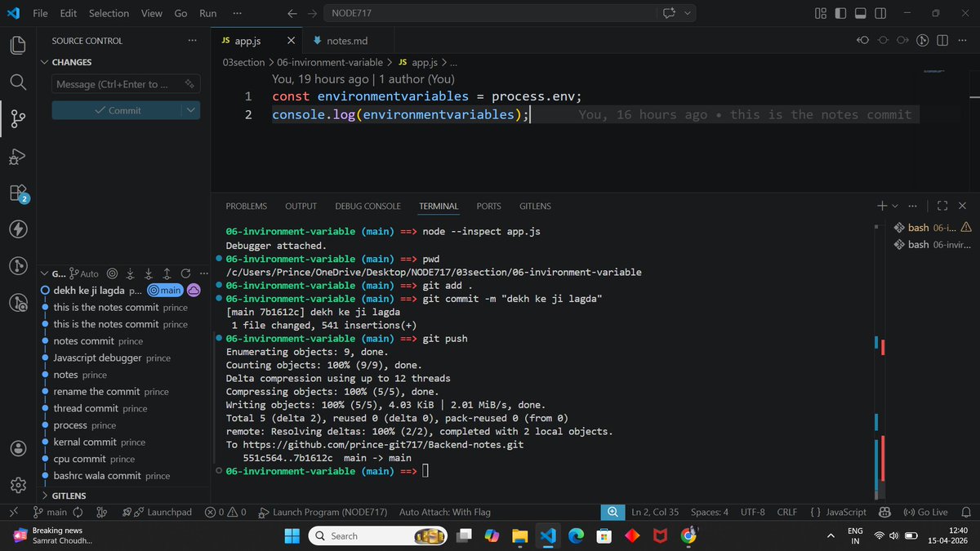Focus the commit message input box
The image size is (980, 551).
(126, 84)
